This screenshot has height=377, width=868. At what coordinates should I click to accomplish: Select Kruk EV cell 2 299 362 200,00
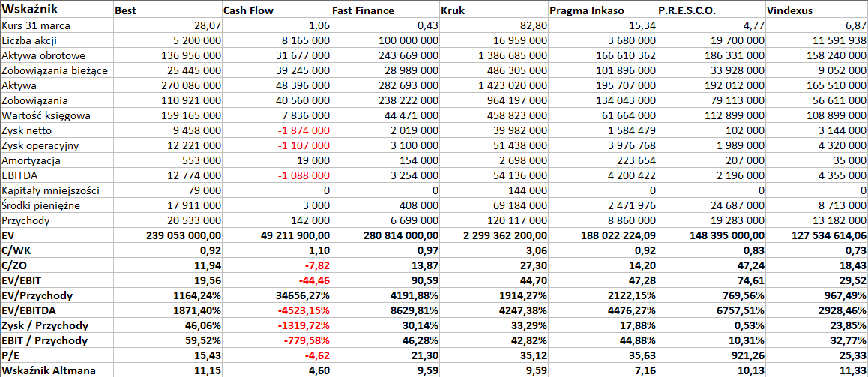pos(493,235)
